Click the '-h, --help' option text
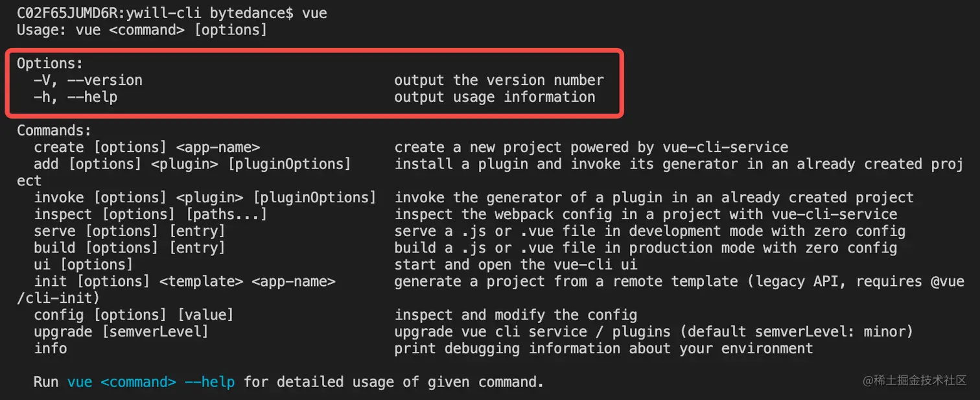 (76, 97)
